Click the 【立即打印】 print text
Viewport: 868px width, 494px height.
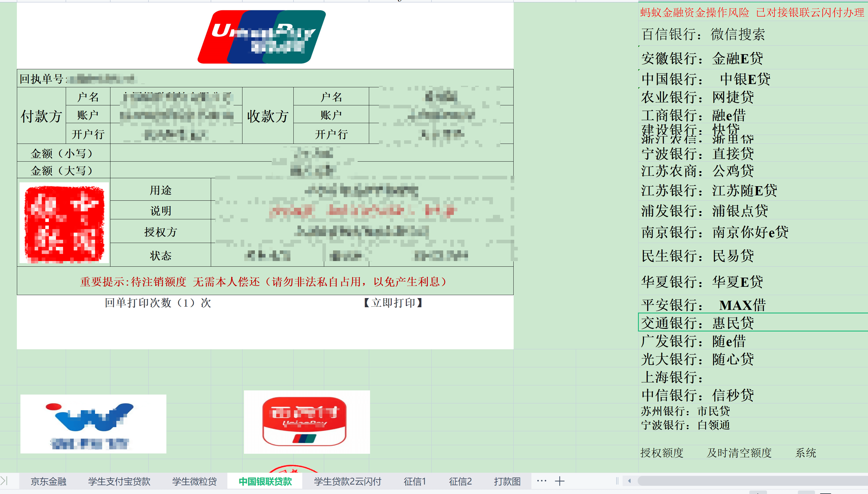point(393,302)
